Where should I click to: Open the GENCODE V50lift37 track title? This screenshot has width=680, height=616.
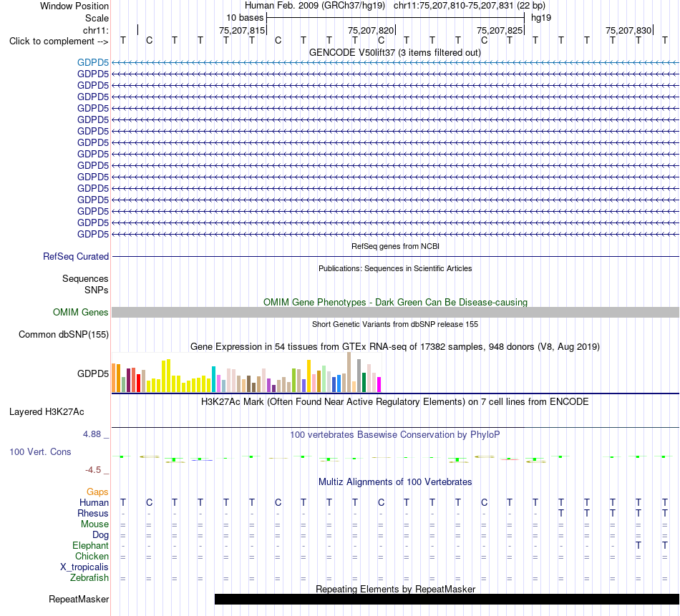pos(394,52)
